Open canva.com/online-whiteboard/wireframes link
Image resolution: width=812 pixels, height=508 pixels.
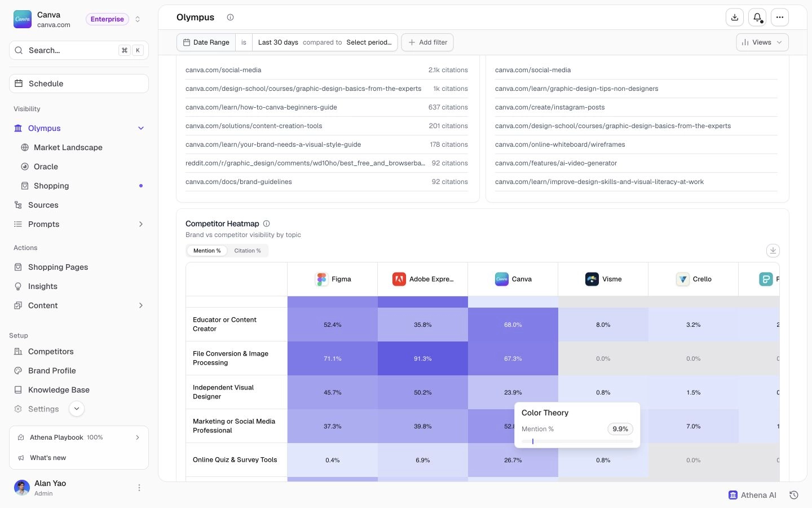click(x=560, y=144)
